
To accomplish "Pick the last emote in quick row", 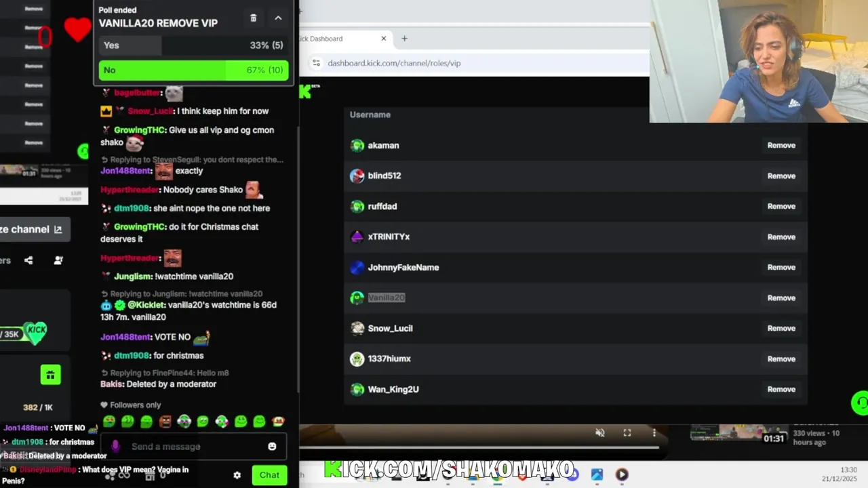I will pyautogui.click(x=278, y=422).
